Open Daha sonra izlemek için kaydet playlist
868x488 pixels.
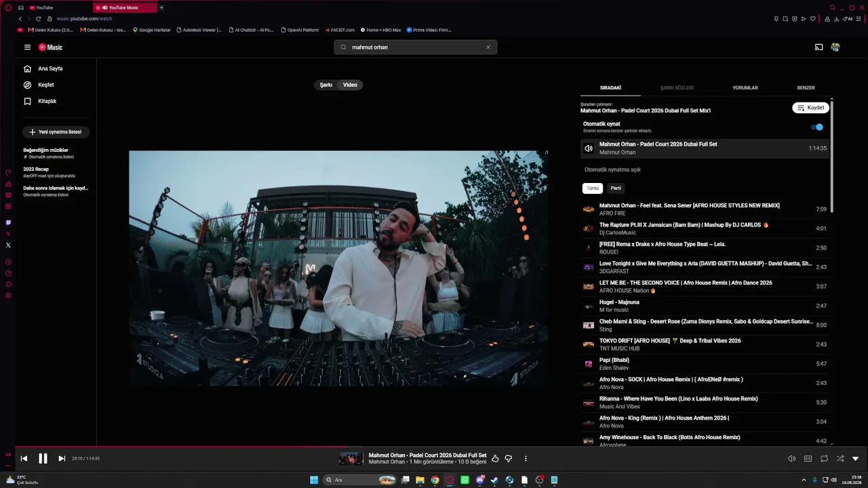coord(56,191)
